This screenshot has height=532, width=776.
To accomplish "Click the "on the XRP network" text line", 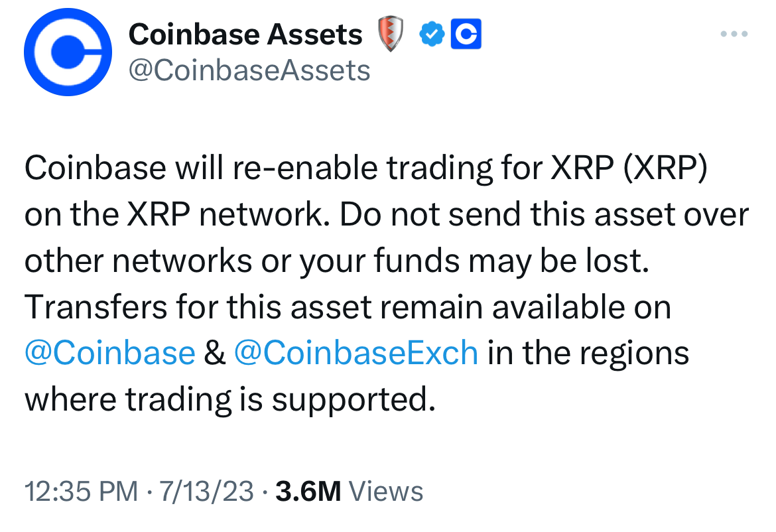I will pos(387,215).
